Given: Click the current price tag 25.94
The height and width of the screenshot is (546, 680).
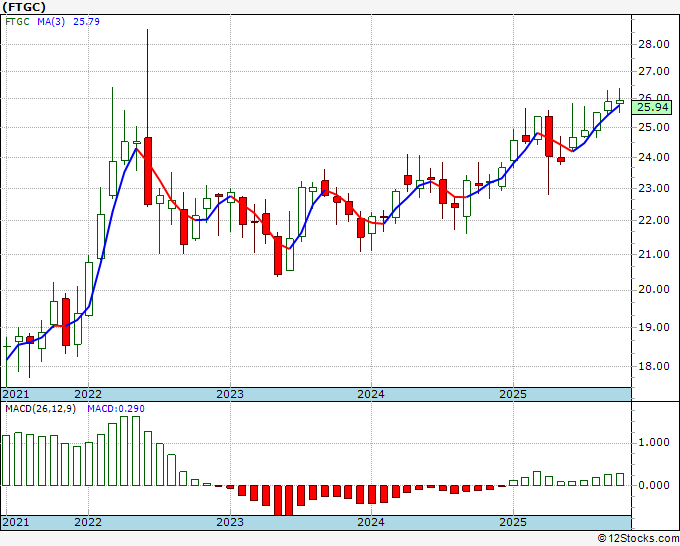Looking at the screenshot, I should point(652,107).
